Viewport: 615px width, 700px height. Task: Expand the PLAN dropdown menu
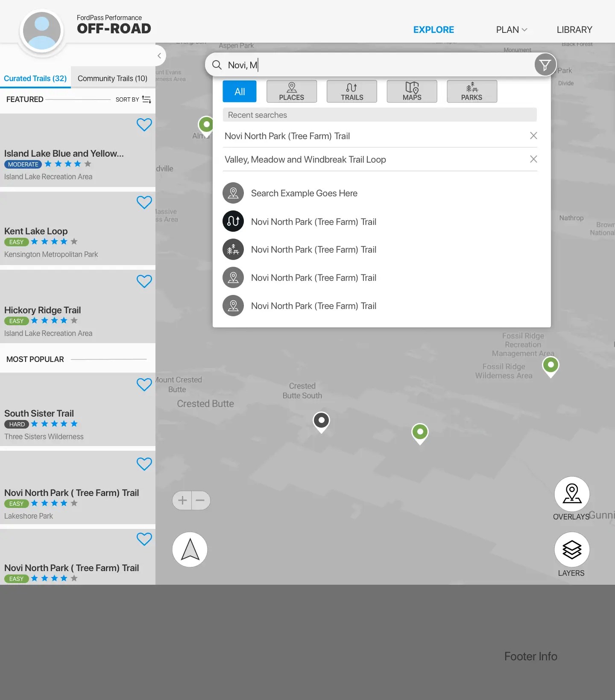pos(511,30)
